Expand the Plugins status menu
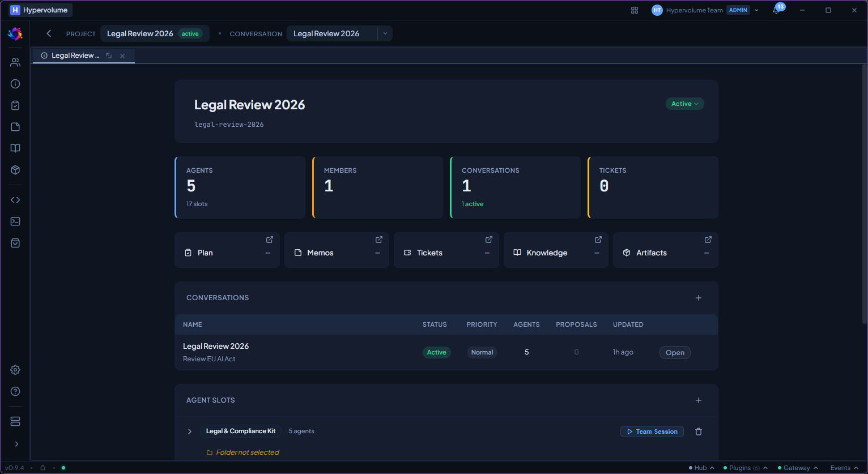This screenshot has height=474, width=868. click(746, 468)
